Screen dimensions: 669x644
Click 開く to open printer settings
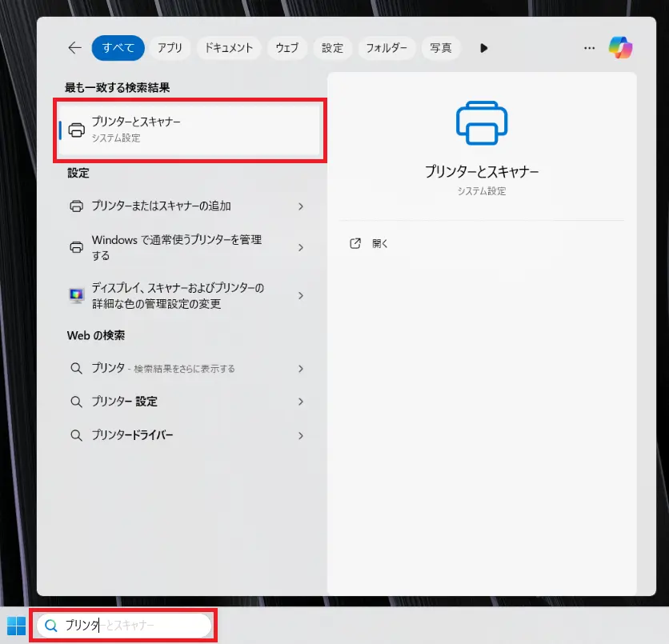[380, 244]
